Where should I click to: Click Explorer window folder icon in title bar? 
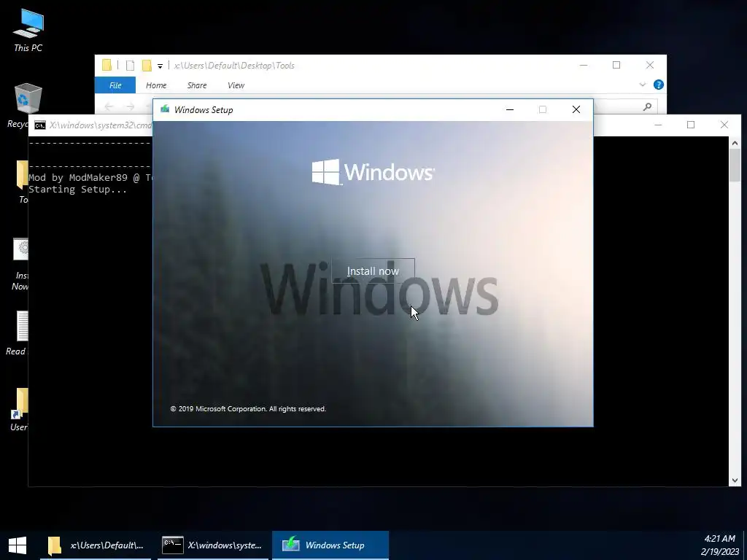coord(107,65)
